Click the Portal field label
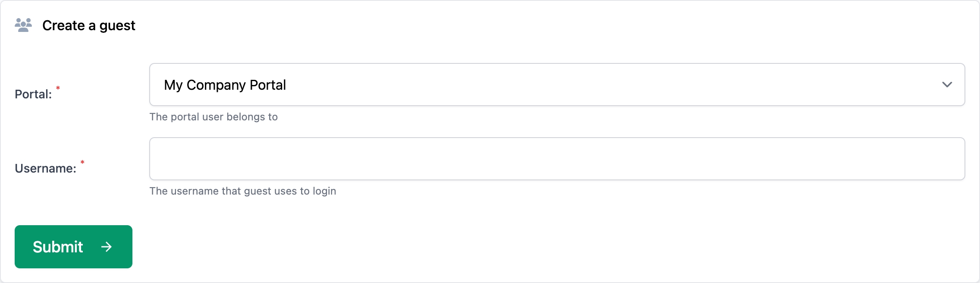Screen dimensions: 980x283 (x=33, y=94)
